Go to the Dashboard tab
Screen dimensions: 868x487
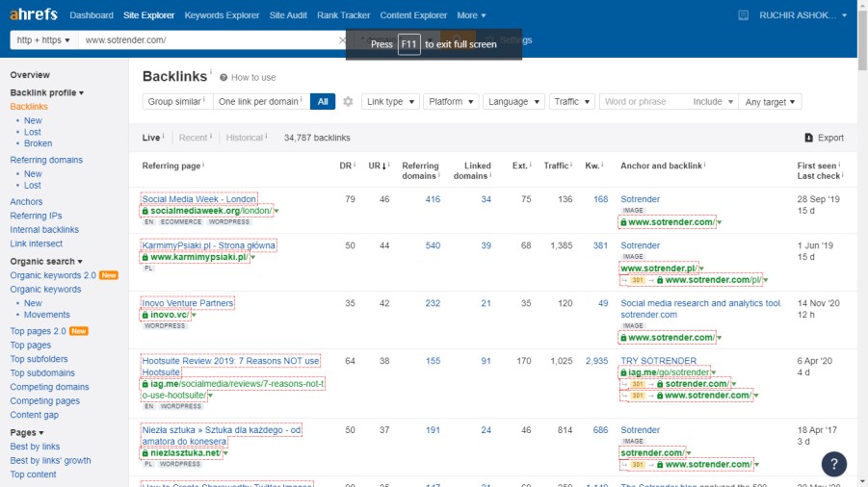click(92, 15)
